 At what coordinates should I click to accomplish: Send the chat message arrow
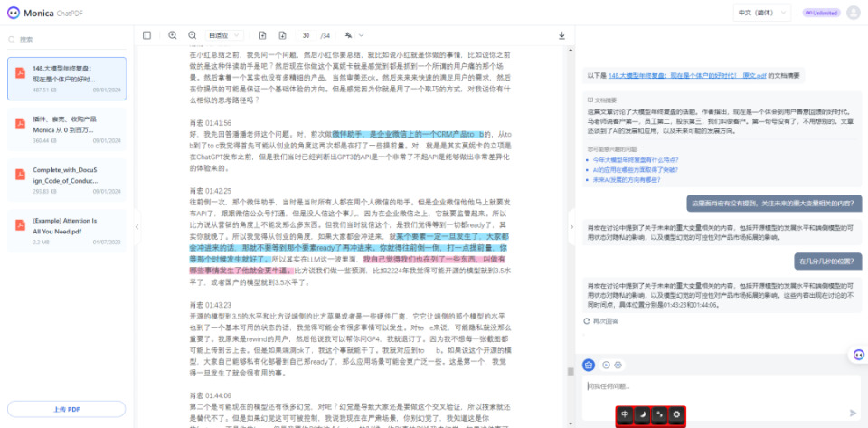[853, 413]
